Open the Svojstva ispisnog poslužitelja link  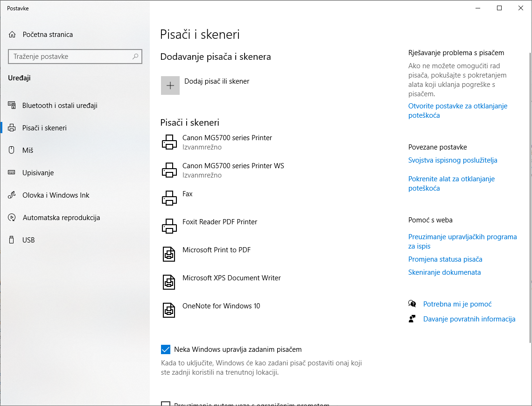click(x=453, y=160)
